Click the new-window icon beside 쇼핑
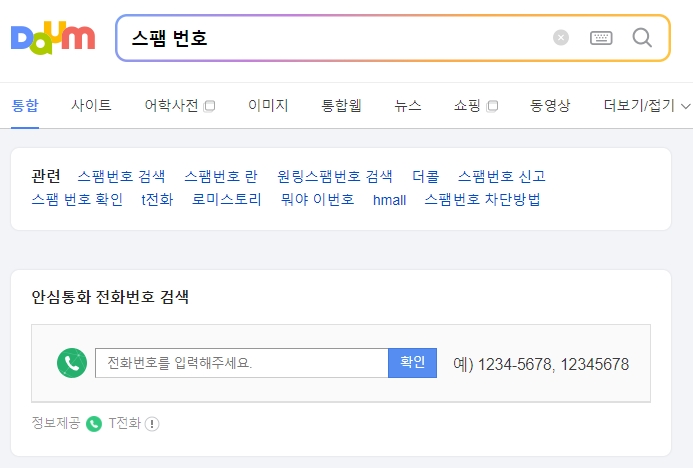Image resolution: width=693 pixels, height=468 pixels. (x=492, y=106)
